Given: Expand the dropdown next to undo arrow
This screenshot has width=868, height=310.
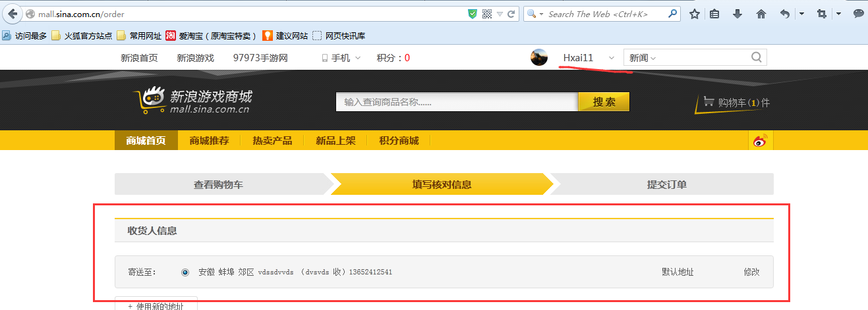Looking at the screenshot, I should [801, 14].
